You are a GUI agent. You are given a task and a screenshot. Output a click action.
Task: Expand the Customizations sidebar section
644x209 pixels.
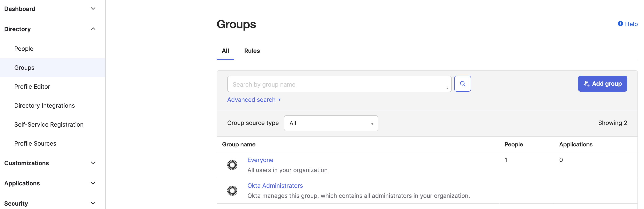click(x=93, y=163)
